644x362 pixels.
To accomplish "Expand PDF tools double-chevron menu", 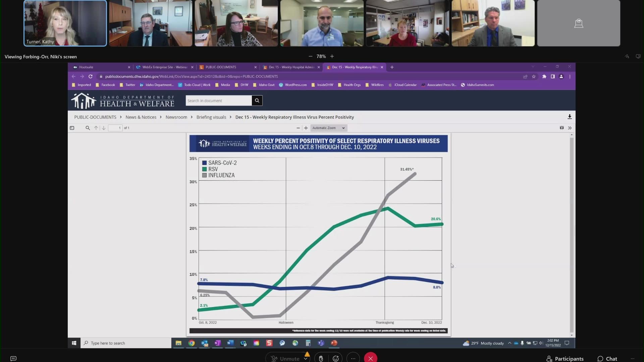I will click(x=570, y=128).
